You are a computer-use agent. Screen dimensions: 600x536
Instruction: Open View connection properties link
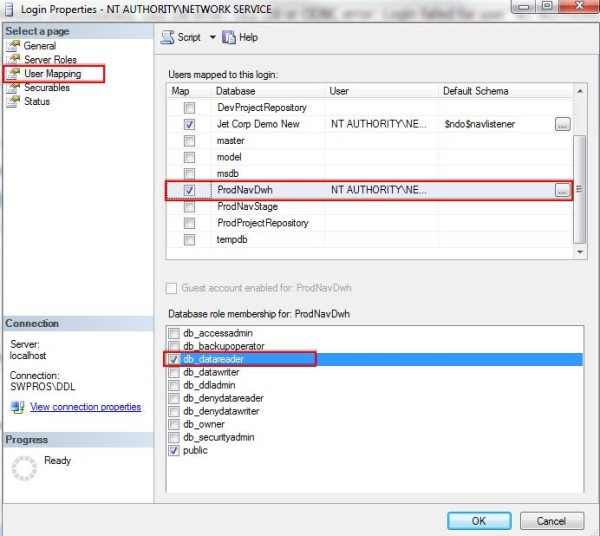85,407
